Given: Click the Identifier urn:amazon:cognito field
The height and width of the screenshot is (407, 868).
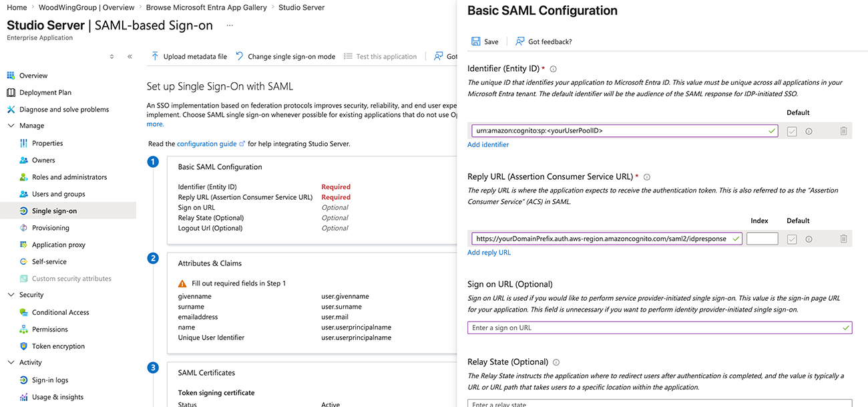Looking at the screenshot, I should [624, 131].
